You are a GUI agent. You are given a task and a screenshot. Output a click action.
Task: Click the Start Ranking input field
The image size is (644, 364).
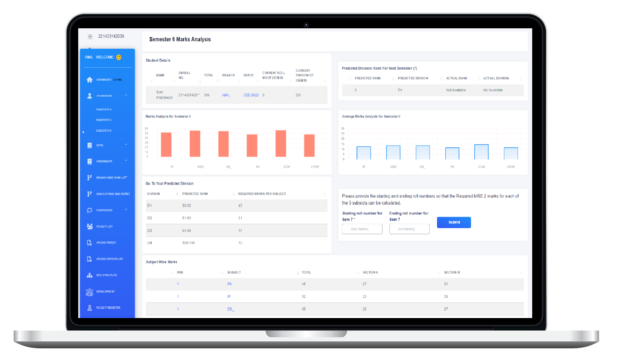point(362,229)
